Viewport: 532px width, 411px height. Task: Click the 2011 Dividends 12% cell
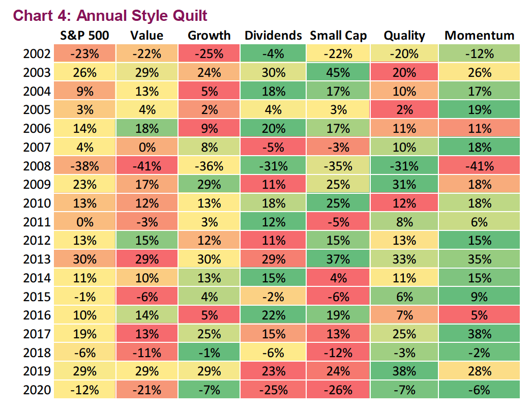tap(273, 222)
